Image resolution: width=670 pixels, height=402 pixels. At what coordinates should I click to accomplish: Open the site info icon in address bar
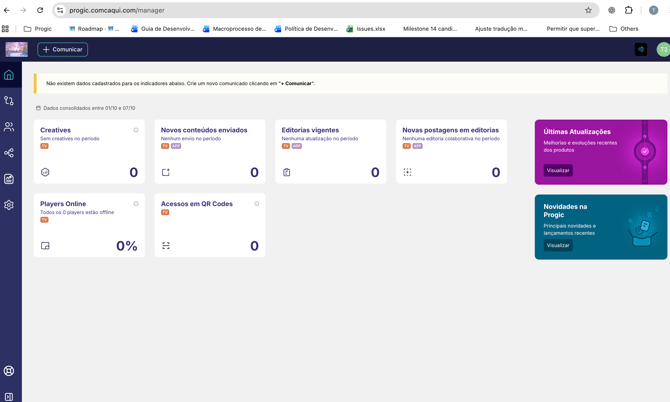pos(60,10)
